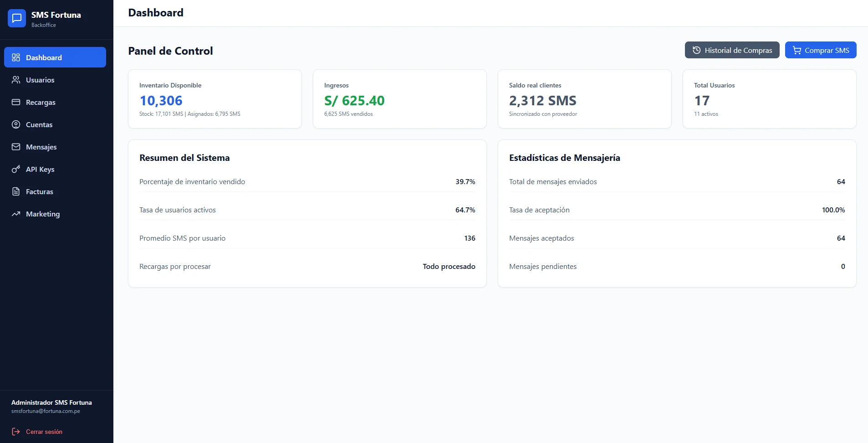This screenshot has height=443, width=868.
Task: Click the administrator email smsfortuna@fortuna.com.pe
Action: point(46,411)
